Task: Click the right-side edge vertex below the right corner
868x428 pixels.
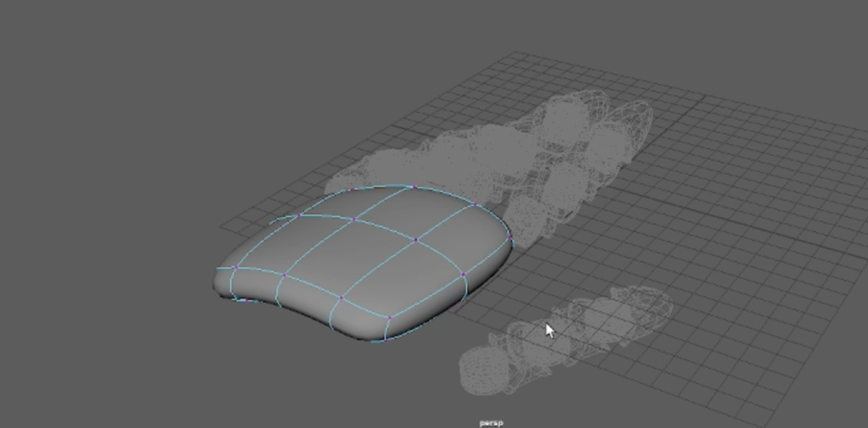Action: 464,275
